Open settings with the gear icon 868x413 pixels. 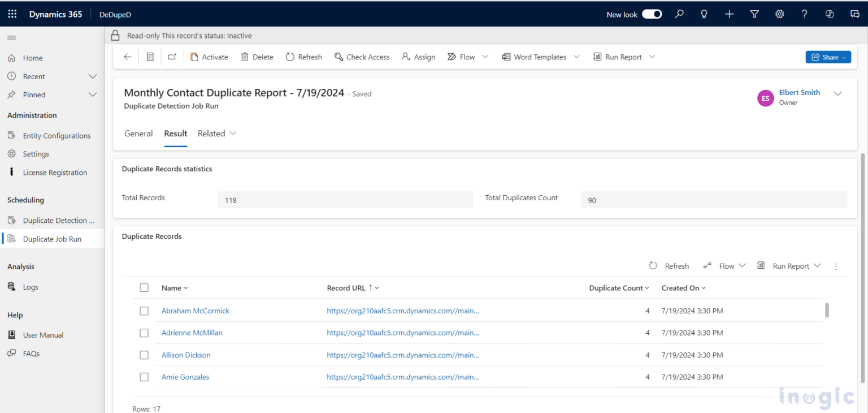coord(779,14)
